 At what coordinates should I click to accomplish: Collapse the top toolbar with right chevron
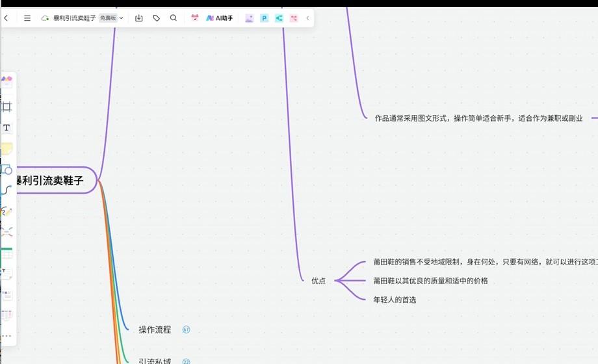tap(307, 18)
